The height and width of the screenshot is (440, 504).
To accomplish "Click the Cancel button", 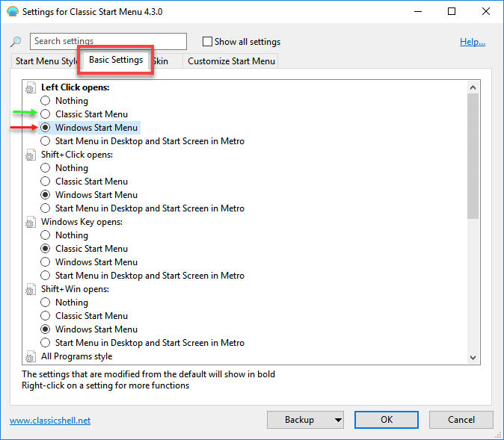I will [x=461, y=420].
